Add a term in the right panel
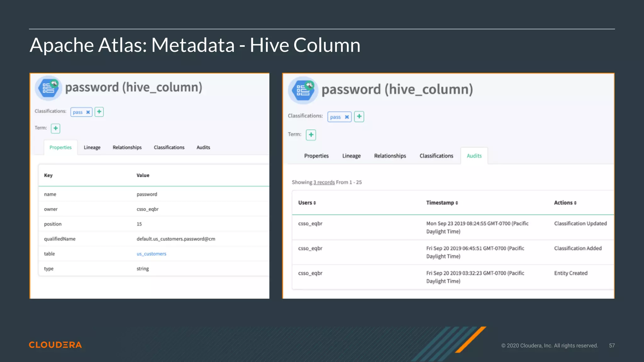Image resolution: width=644 pixels, height=362 pixels. pos(311,135)
